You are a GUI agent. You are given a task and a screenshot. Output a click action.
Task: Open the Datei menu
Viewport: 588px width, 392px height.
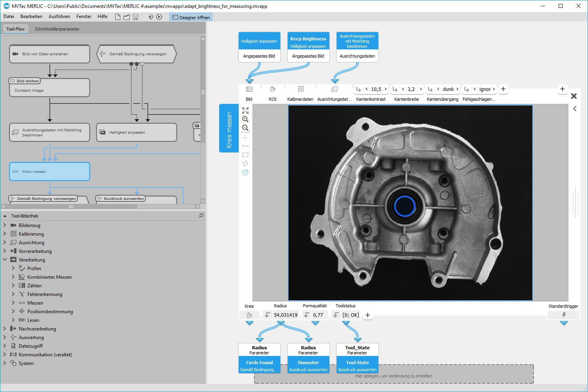[9, 16]
